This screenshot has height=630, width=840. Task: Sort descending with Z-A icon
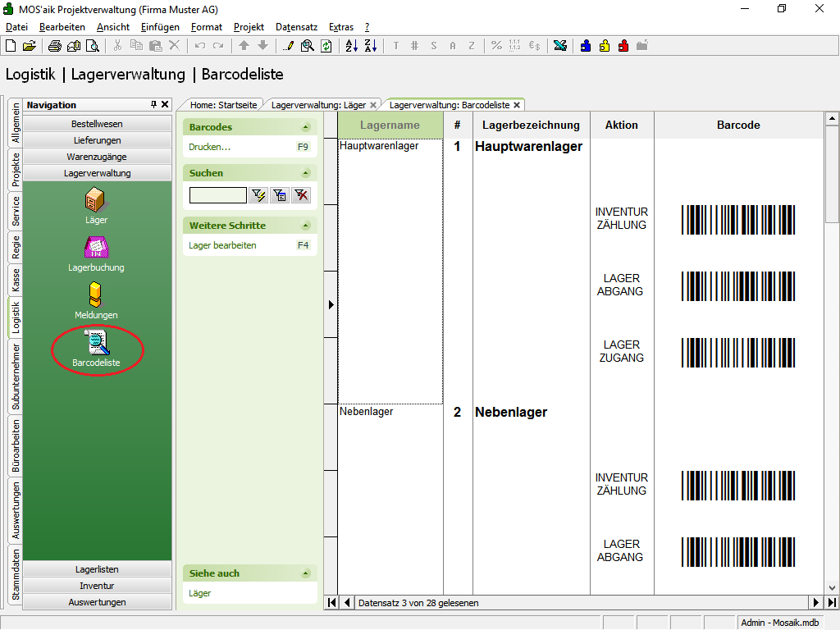click(371, 46)
